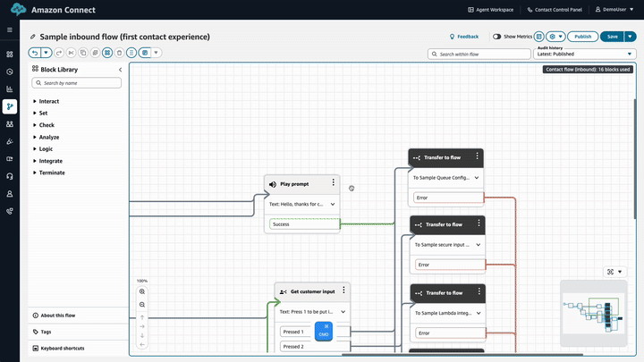The height and width of the screenshot is (362, 644).
Task: Expand the Interact block category
Action: point(49,102)
